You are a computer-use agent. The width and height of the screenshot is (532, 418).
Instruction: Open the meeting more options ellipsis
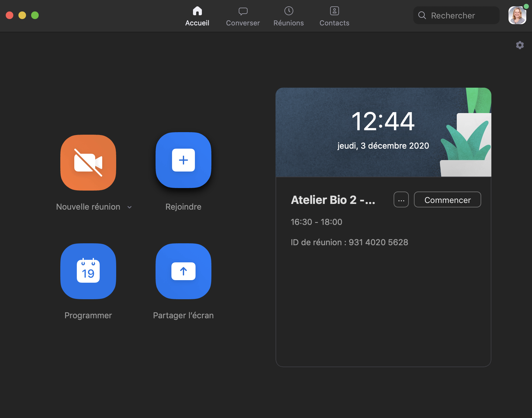(x=401, y=200)
